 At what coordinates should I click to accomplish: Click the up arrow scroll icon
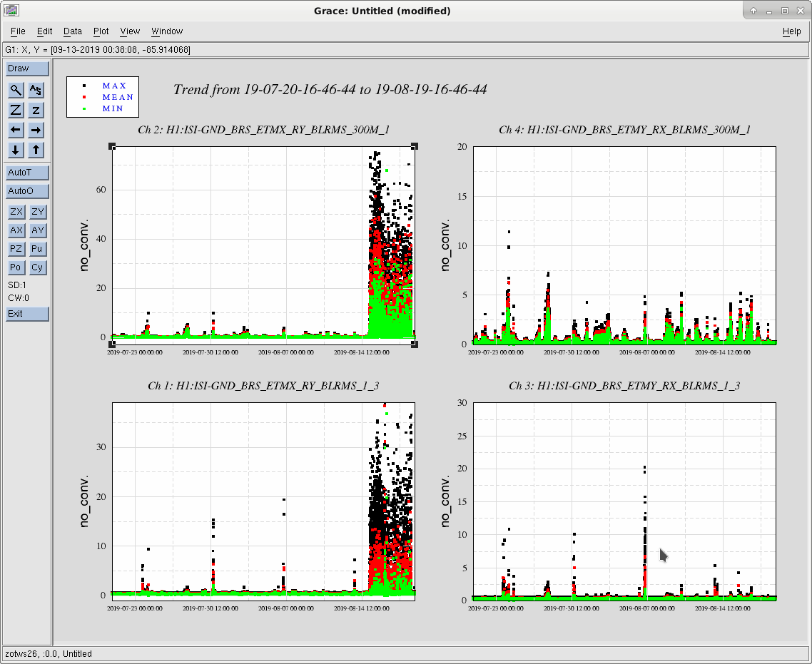click(x=36, y=150)
